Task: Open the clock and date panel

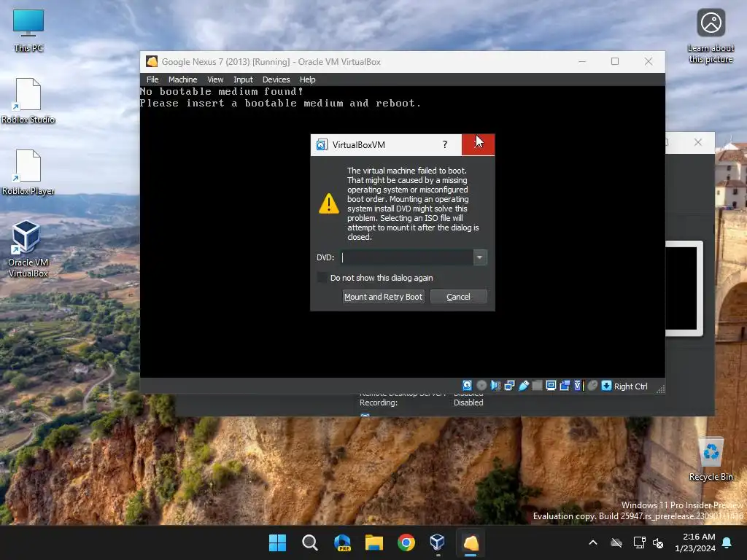Action: pyautogui.click(x=695, y=542)
